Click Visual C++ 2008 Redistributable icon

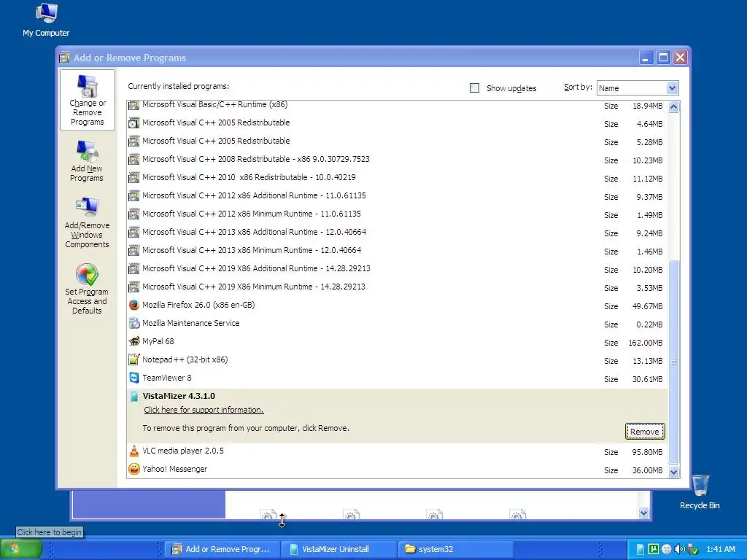[x=134, y=160]
